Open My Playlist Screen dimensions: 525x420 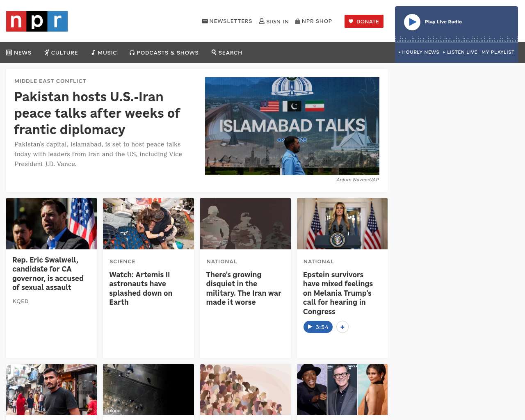tap(498, 52)
